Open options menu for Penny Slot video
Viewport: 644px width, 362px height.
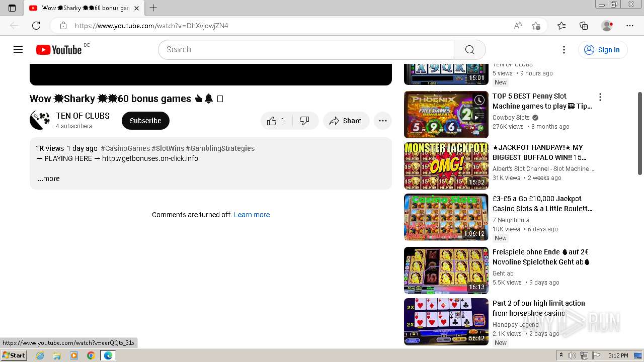(x=600, y=97)
